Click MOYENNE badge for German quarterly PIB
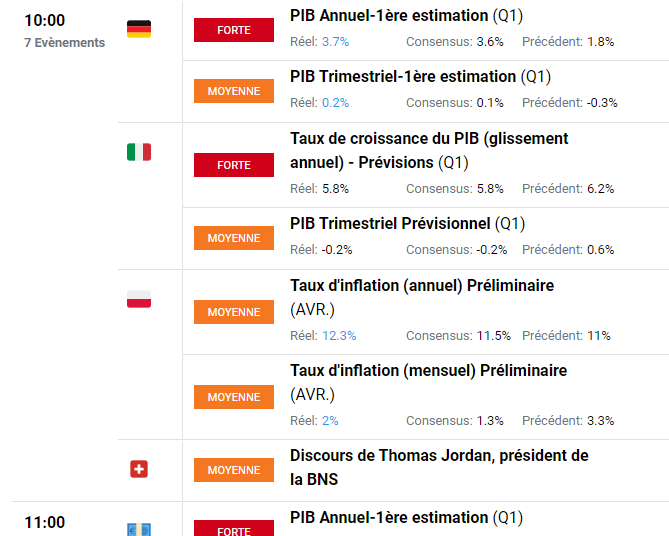The width and height of the screenshot is (669, 536). 234,91
